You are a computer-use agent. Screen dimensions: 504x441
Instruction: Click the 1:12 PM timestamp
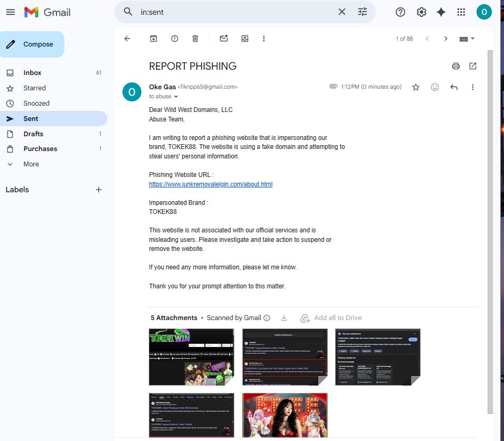371,87
